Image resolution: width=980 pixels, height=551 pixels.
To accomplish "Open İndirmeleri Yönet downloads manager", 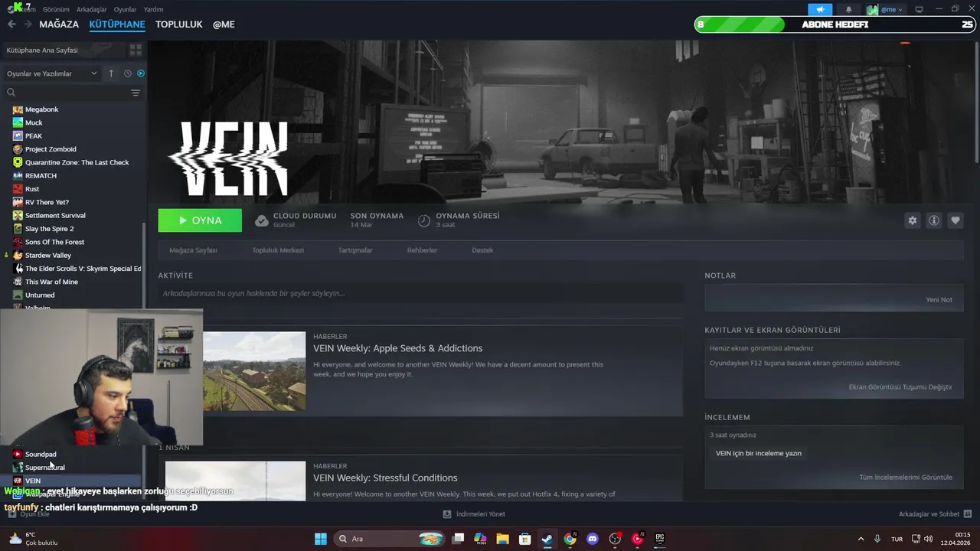I will [474, 514].
